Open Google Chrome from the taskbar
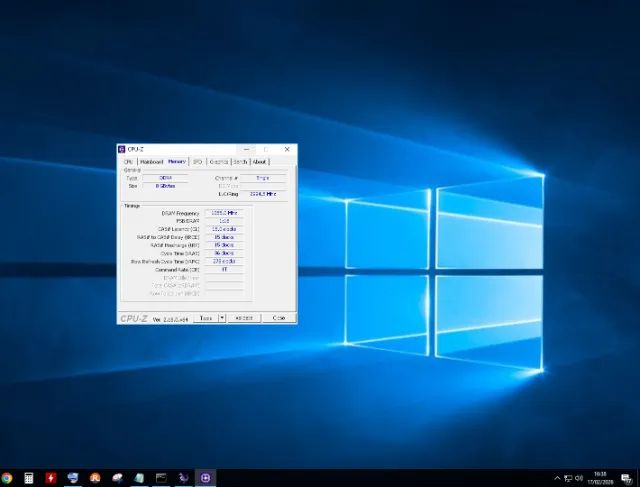 6,478
